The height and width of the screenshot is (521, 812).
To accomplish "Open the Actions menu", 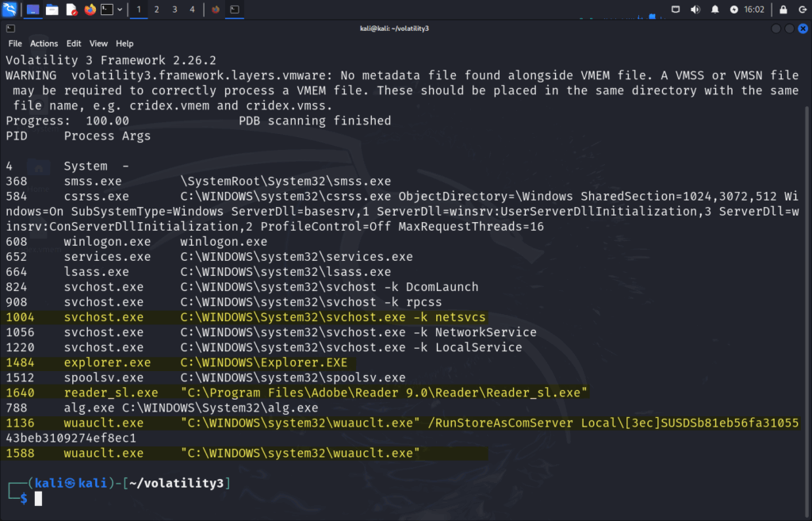I will (x=44, y=44).
